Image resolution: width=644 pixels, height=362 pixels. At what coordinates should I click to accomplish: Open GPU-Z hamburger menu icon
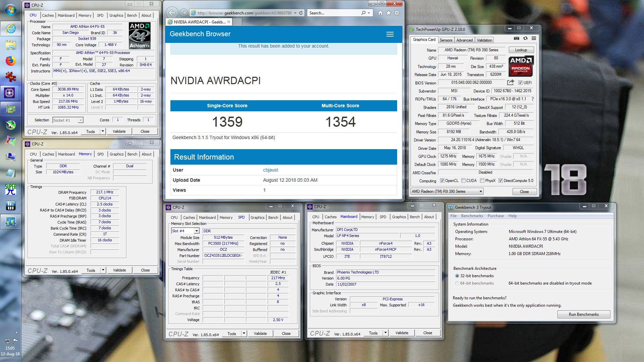tap(534, 38)
